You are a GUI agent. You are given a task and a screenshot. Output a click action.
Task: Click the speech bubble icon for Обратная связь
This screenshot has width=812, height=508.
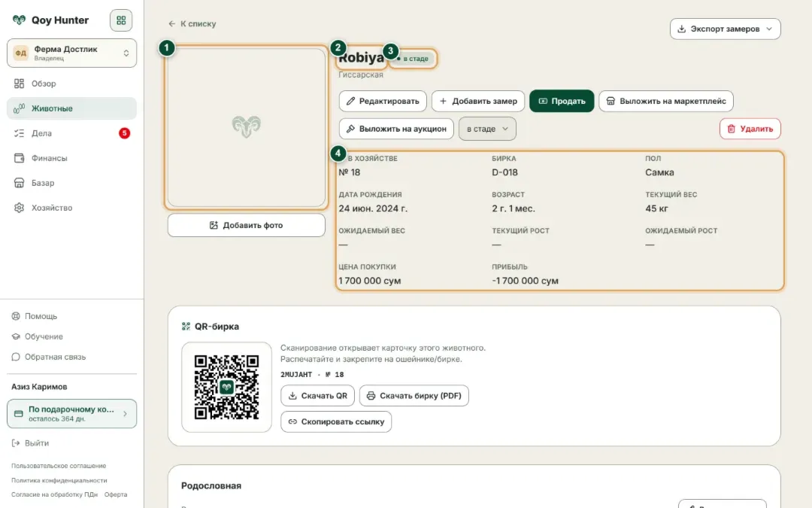point(16,357)
